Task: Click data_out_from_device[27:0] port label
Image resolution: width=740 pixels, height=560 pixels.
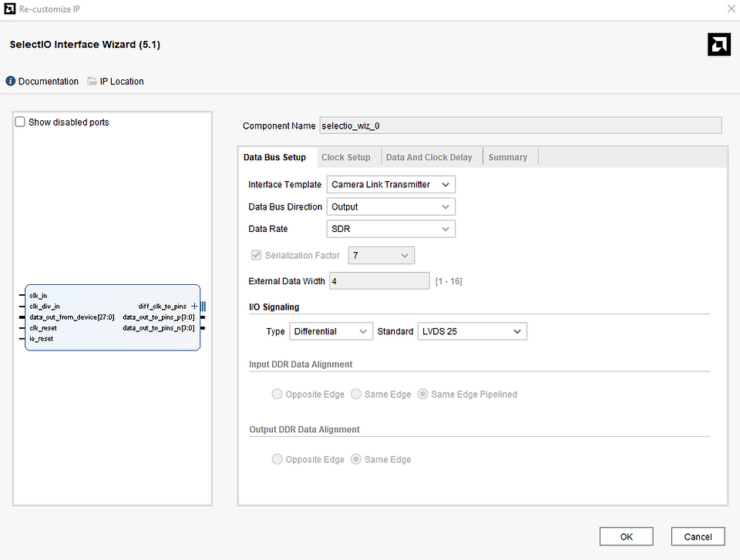Action: coord(72,317)
